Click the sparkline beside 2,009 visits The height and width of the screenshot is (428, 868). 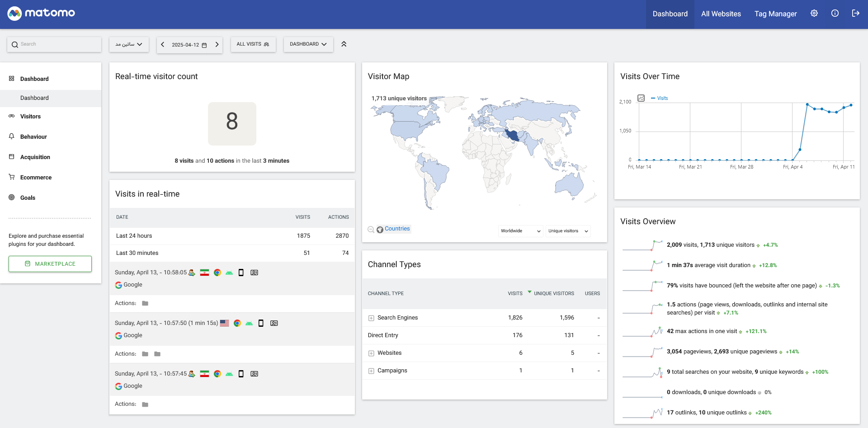(x=642, y=245)
